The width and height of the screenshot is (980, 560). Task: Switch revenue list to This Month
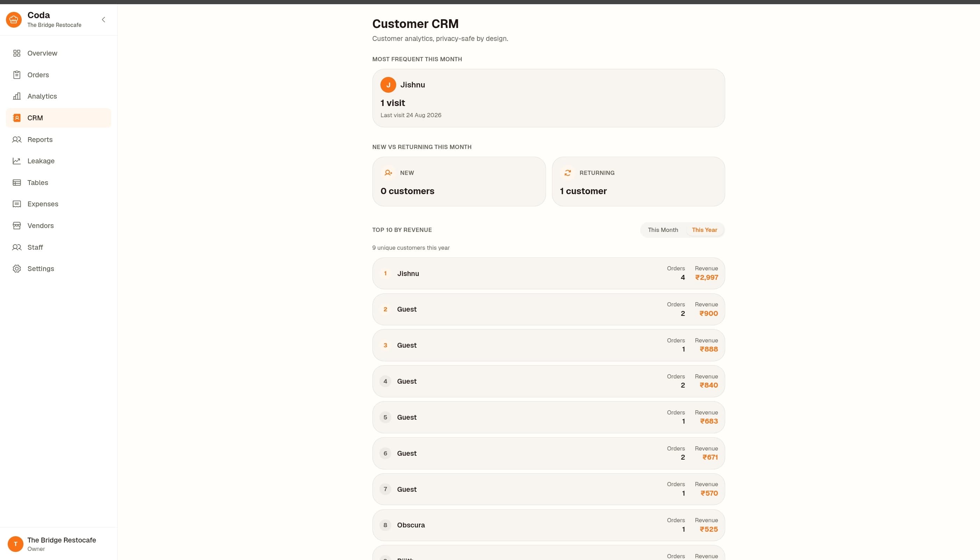(x=663, y=229)
